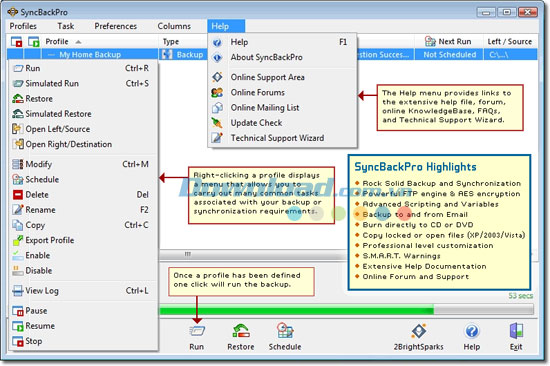Select Stop in the context menu

point(83,341)
